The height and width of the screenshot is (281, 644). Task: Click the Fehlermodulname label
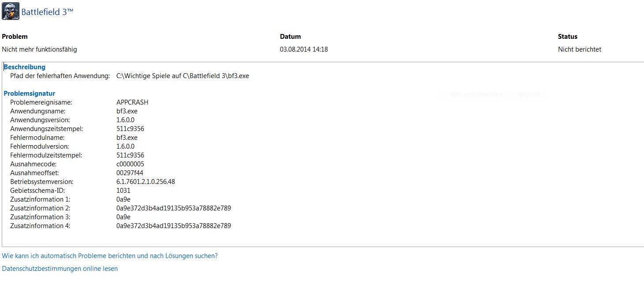click(37, 138)
